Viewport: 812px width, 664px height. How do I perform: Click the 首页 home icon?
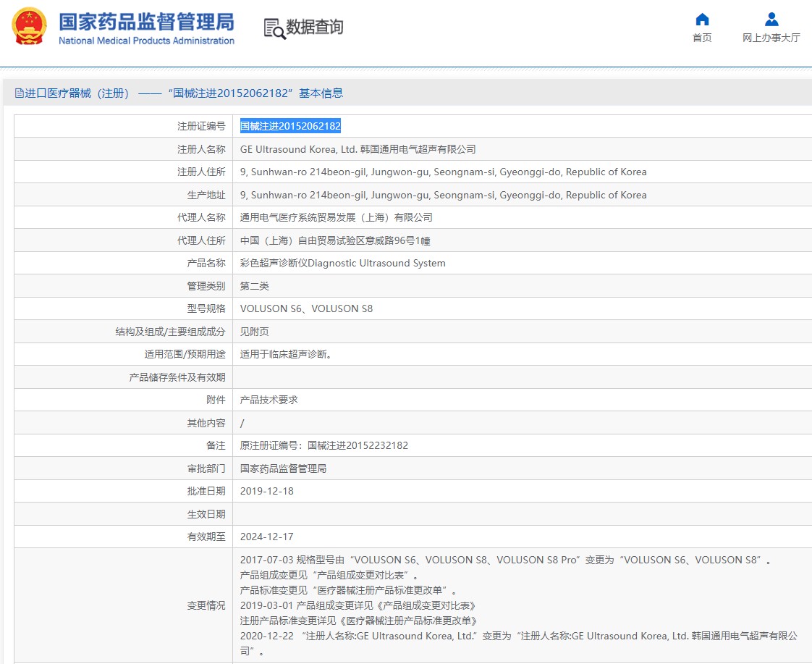(x=702, y=19)
